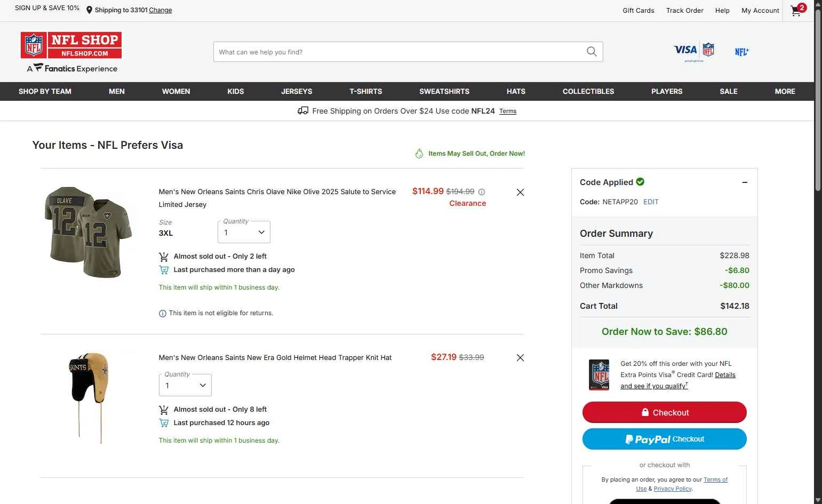Open the MORE menu

click(x=785, y=91)
